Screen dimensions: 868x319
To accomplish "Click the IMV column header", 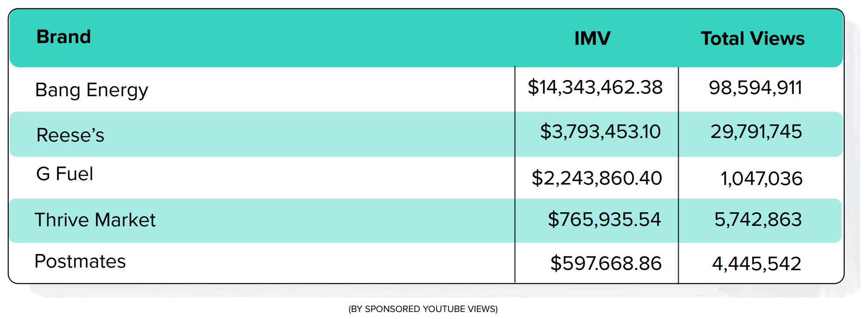I will click(593, 39).
